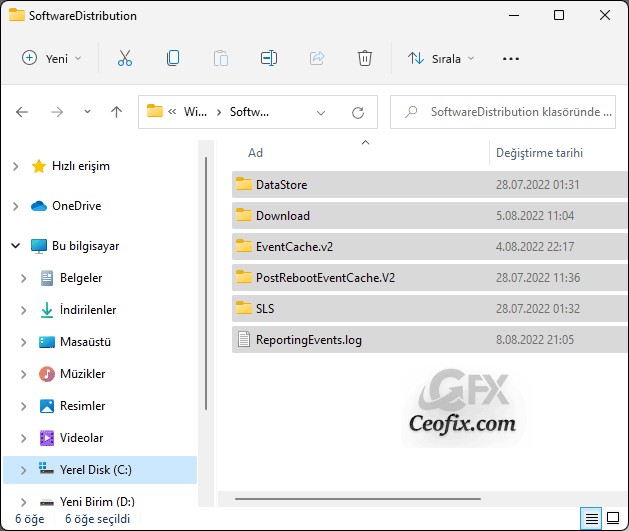Click the SLS folder icon
The image size is (629, 531).
[x=243, y=308]
